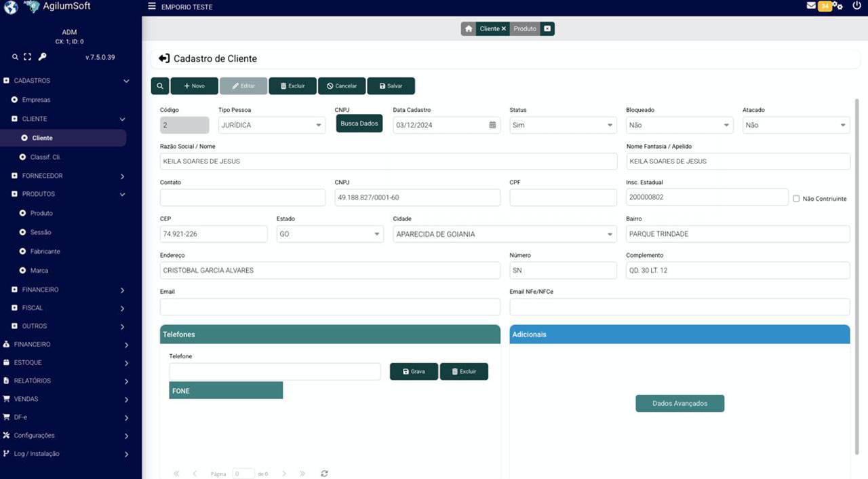This screenshot has height=479, width=868.
Task: Open the Tipo Pessoa dropdown
Action: coord(272,125)
